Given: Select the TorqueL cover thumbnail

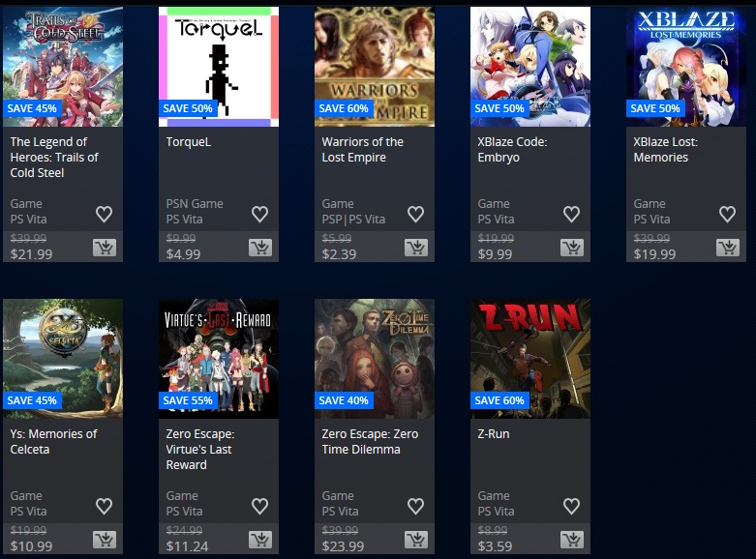Looking at the screenshot, I should click(x=219, y=67).
